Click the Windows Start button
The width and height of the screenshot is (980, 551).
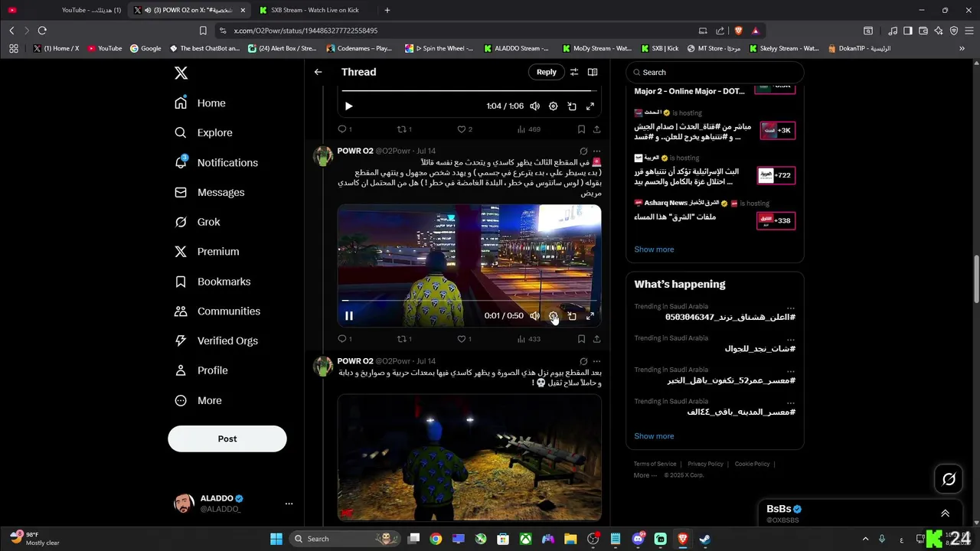276,539
